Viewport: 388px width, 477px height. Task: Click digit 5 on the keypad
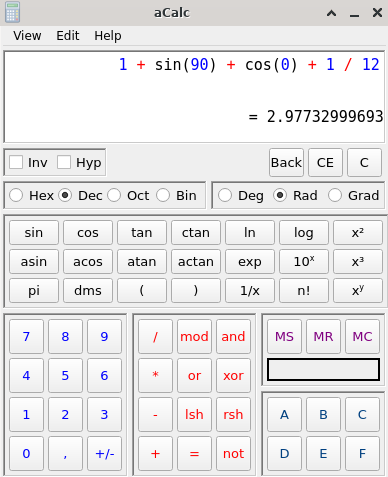click(x=65, y=375)
